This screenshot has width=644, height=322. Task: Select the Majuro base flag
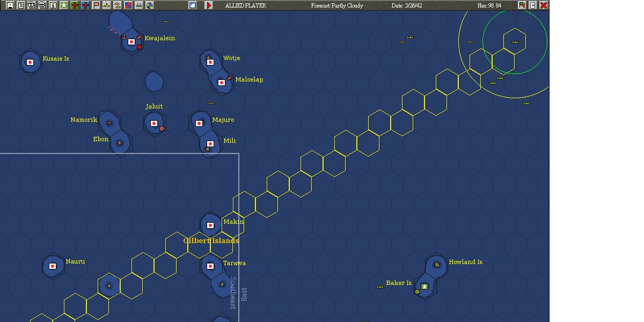pos(199,123)
